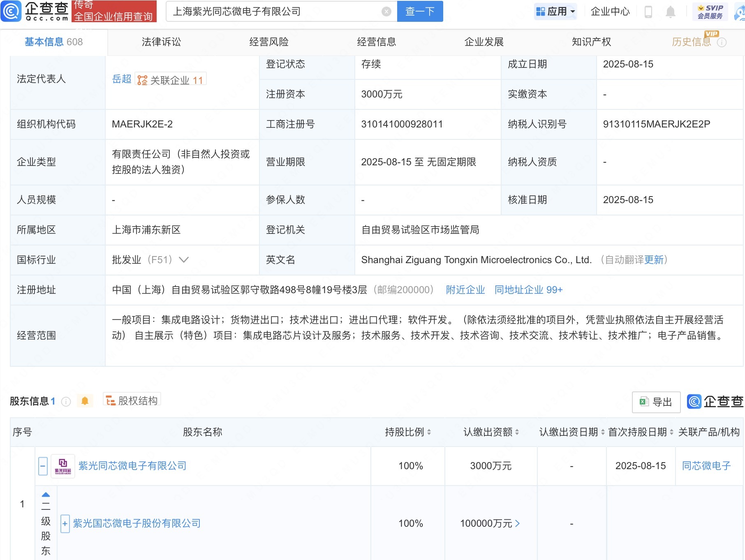745x560 pixels.
Task: Open SVIP member services badge
Action: (710, 12)
